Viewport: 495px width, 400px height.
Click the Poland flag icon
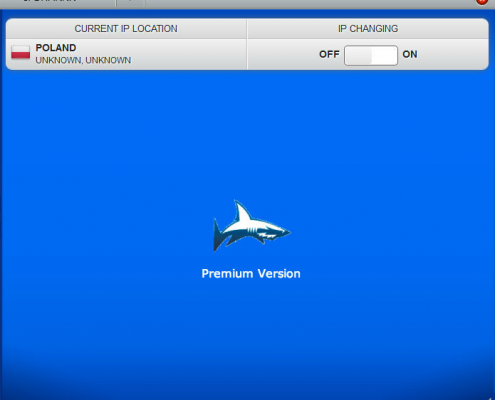click(21, 53)
